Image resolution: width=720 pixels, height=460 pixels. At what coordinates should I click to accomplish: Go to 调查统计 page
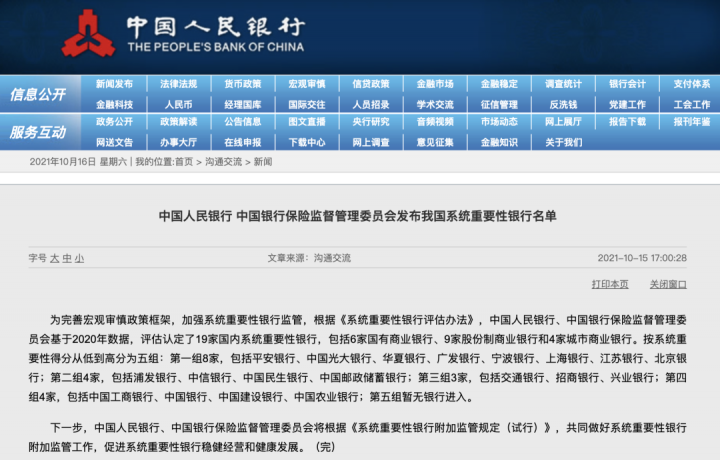pyautogui.click(x=563, y=84)
